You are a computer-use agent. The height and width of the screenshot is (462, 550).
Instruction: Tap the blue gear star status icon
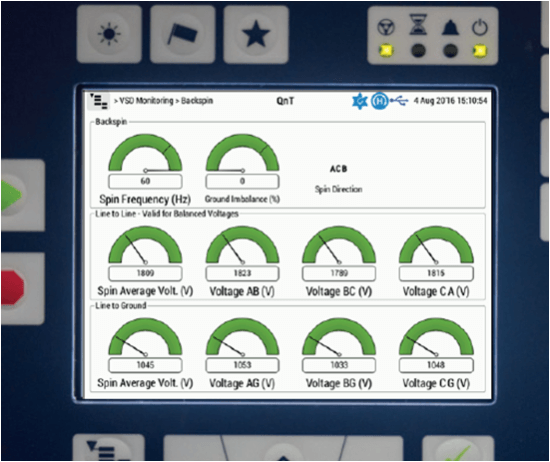[x=360, y=101]
